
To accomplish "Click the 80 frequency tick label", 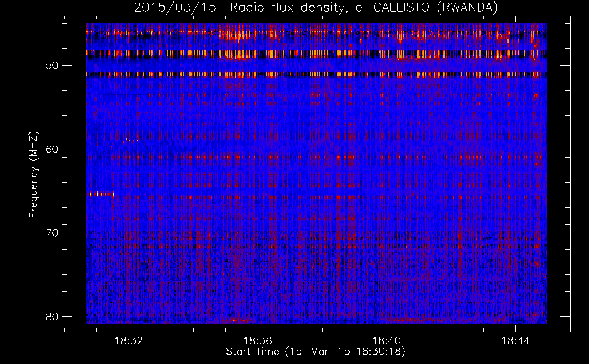I will pos(52,317).
